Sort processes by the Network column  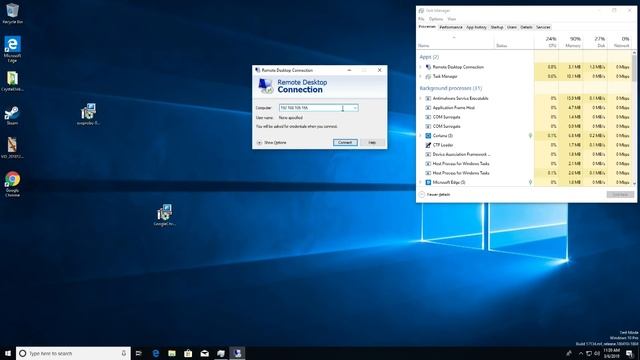620,42
